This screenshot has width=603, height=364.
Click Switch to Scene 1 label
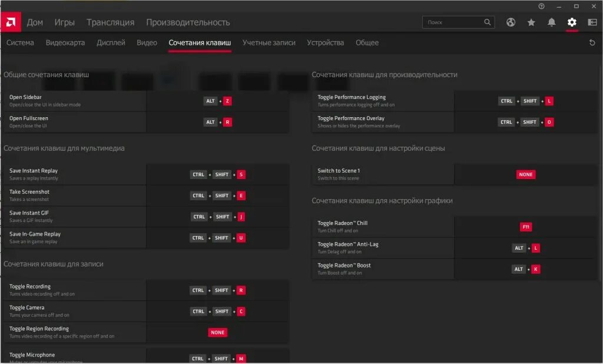(x=339, y=171)
